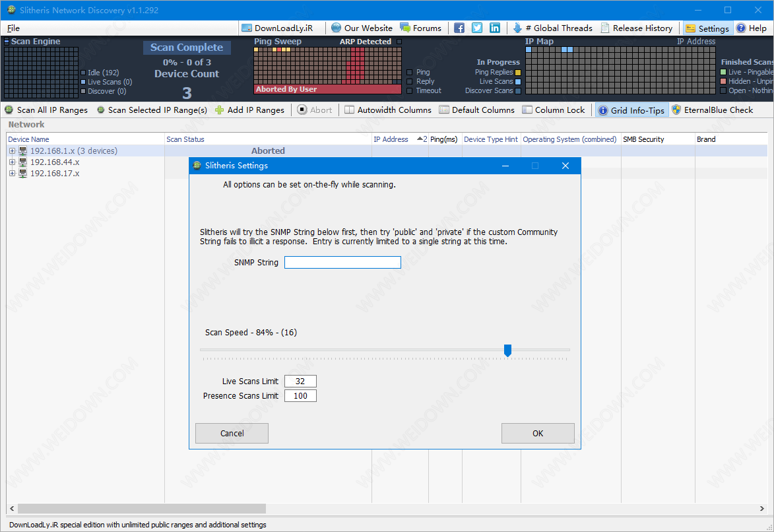Click Cancel in Slitheris Settings
This screenshot has width=774, height=532.
click(232, 433)
